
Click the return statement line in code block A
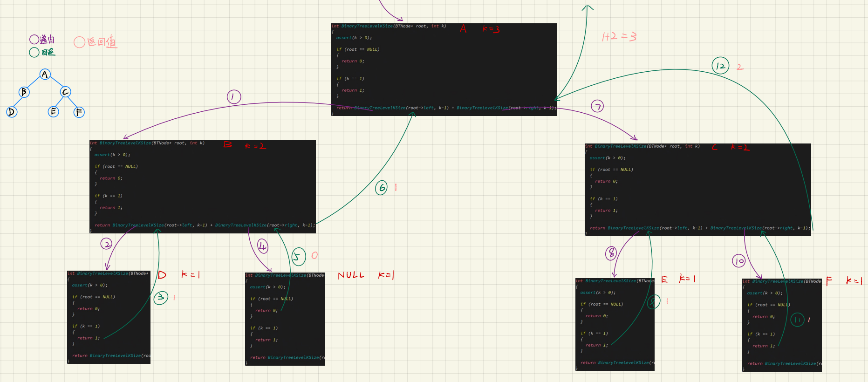[446, 108]
